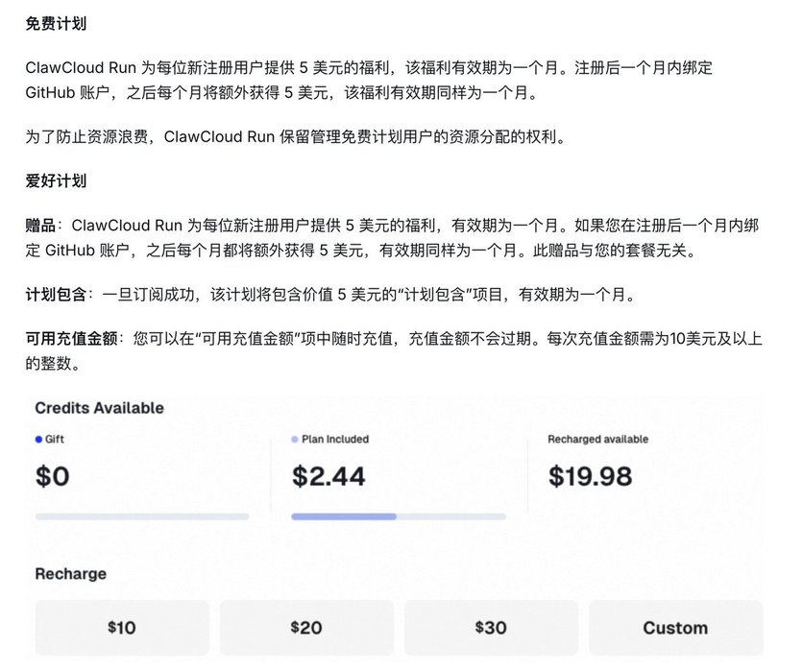Select the $20 recharge amount
Image resolution: width=803 pixels, height=672 pixels.
(x=306, y=628)
